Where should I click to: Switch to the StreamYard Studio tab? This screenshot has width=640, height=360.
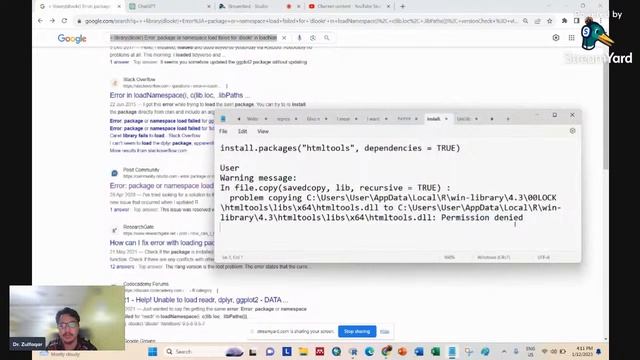click(259, 7)
